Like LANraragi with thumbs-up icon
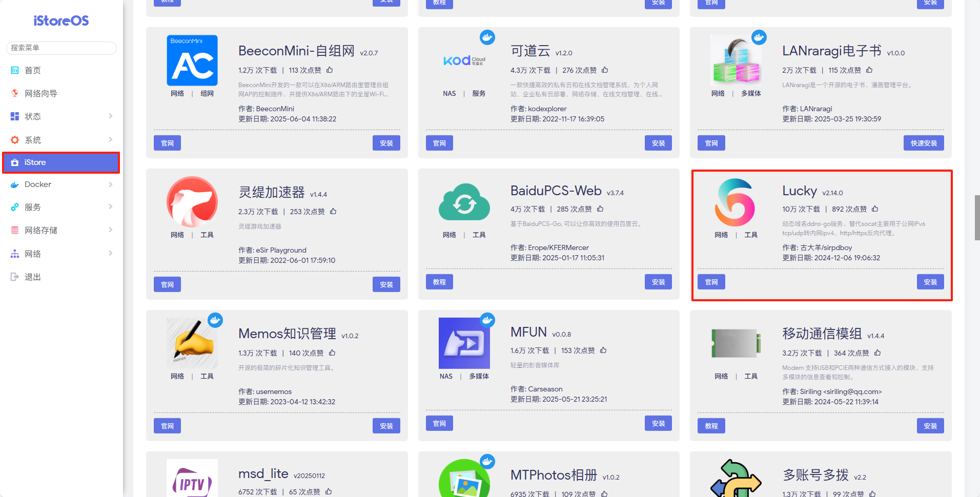The image size is (980, 497). point(869,70)
